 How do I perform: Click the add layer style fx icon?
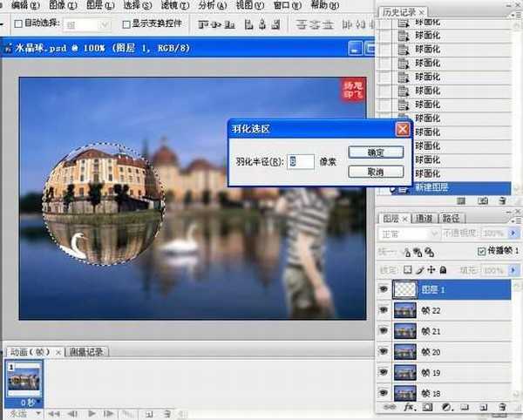pos(407,407)
